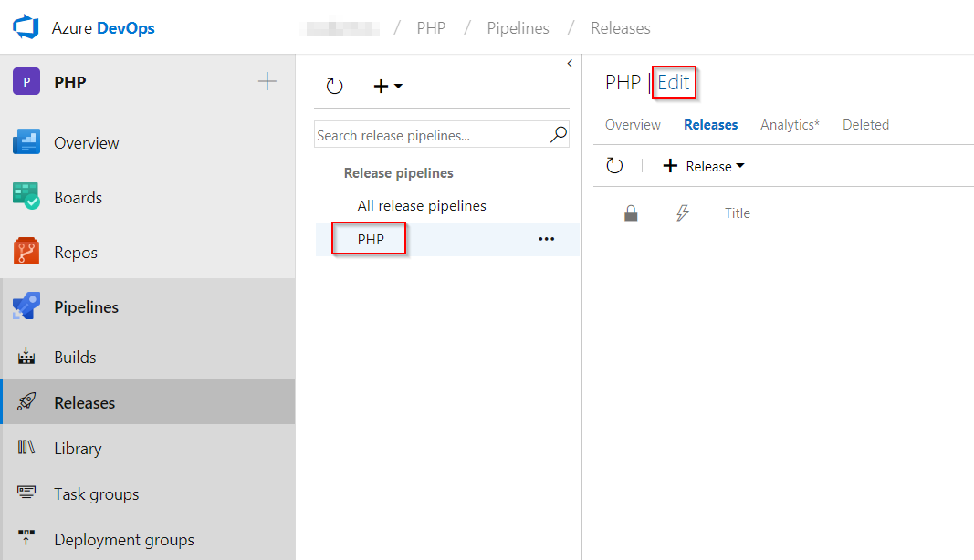Switch to the Releases tab
974x560 pixels.
[x=710, y=125]
